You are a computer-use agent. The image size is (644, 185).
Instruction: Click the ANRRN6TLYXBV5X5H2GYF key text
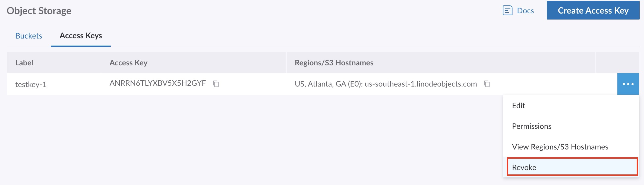(x=157, y=83)
